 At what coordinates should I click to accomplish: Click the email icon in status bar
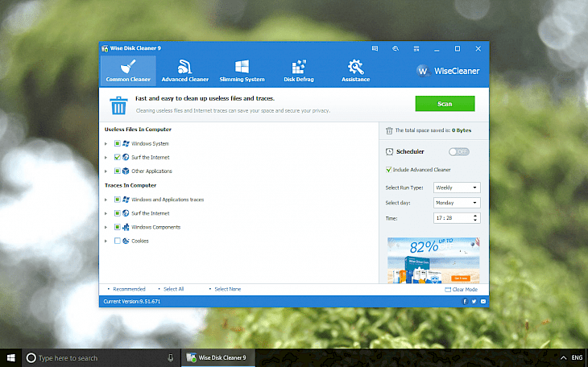pos(483,301)
